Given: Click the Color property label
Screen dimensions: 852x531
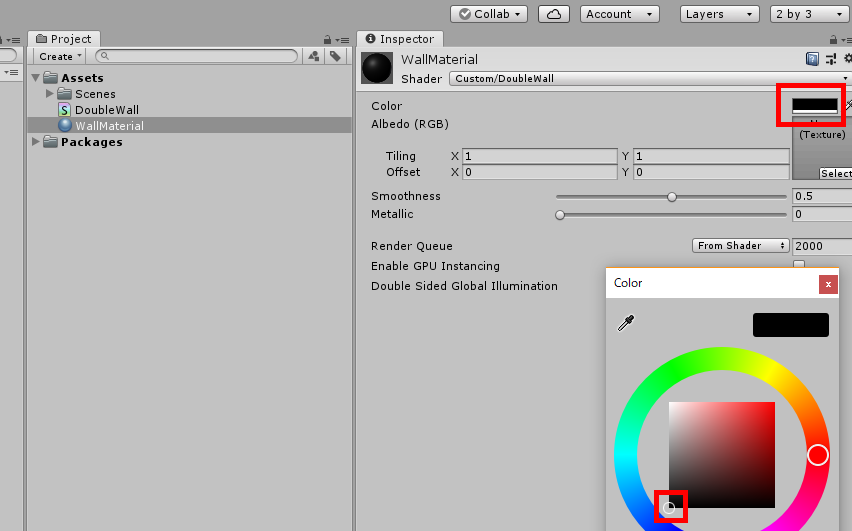Looking at the screenshot, I should click(x=386, y=106).
